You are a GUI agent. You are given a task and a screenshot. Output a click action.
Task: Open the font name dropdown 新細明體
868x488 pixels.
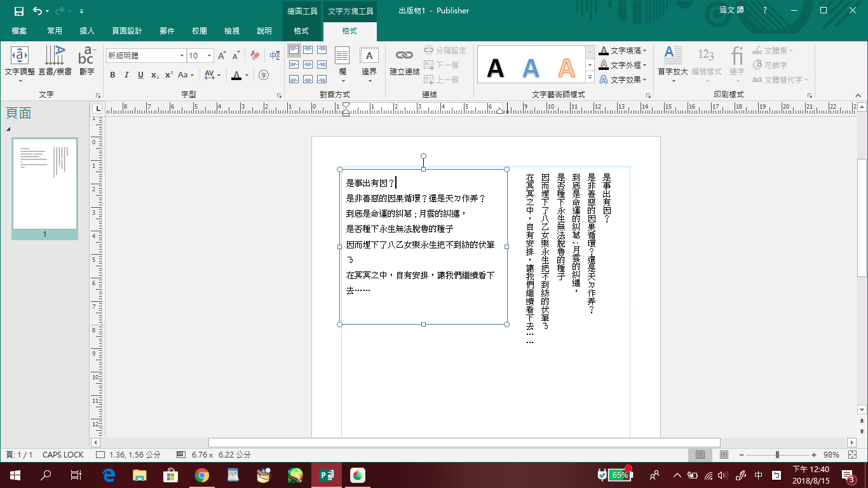(x=182, y=56)
